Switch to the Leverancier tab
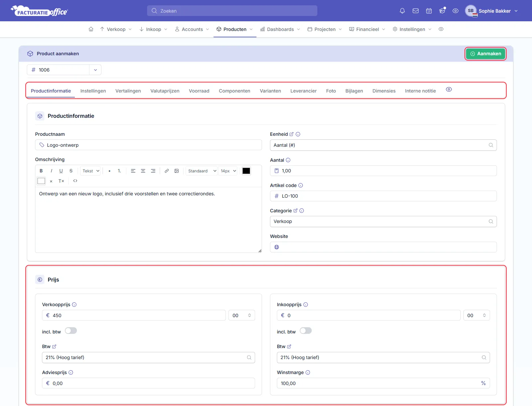This screenshot has width=532, height=406. click(x=303, y=91)
